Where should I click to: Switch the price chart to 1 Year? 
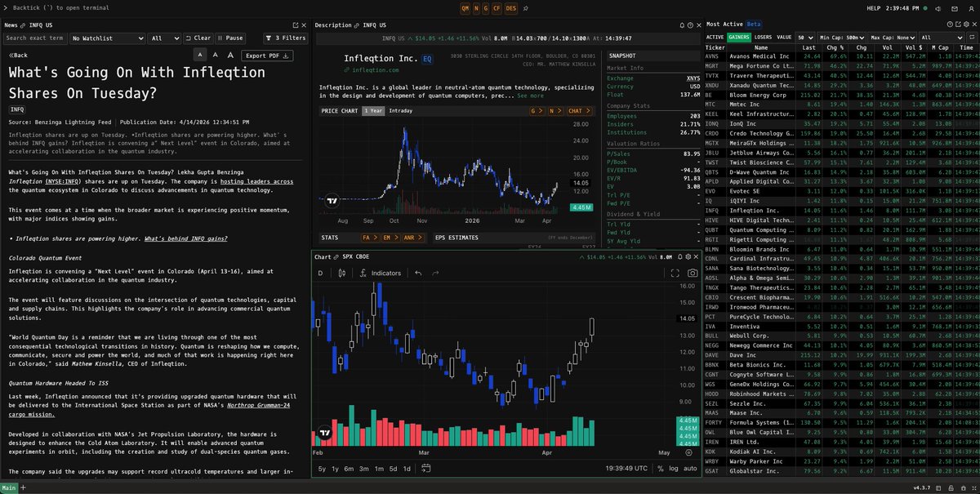tap(373, 110)
